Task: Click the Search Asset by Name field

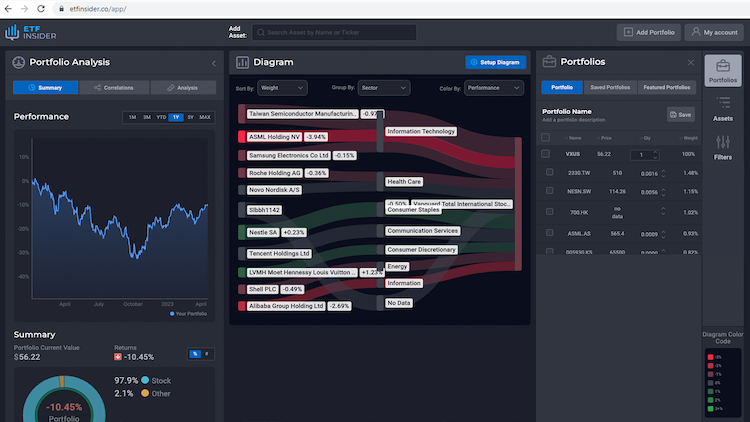Action: pyautogui.click(x=334, y=33)
